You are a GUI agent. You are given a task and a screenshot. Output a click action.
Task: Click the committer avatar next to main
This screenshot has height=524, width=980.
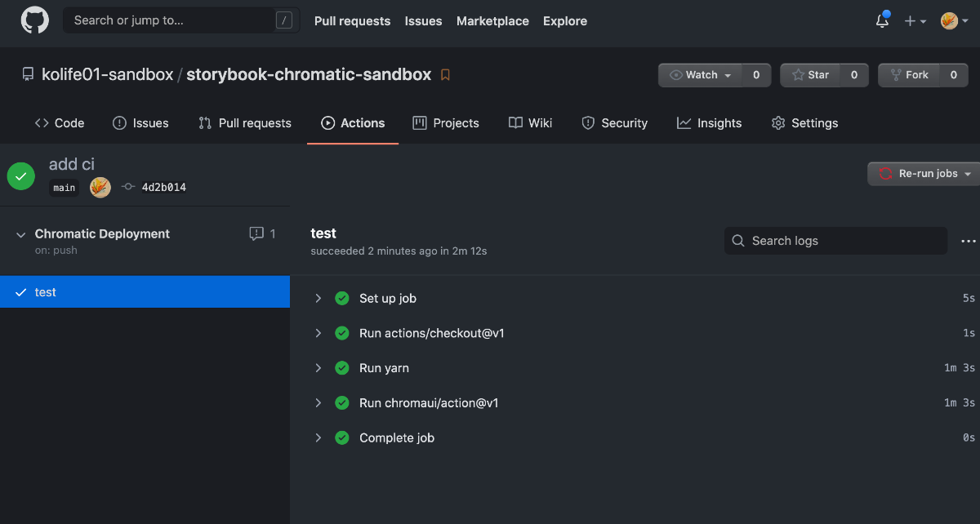tap(100, 187)
